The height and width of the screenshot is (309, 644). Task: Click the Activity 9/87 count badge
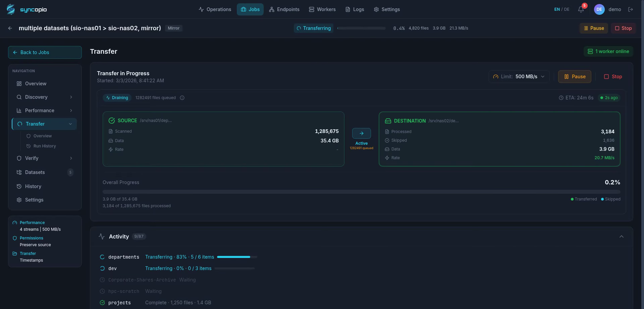(x=139, y=236)
